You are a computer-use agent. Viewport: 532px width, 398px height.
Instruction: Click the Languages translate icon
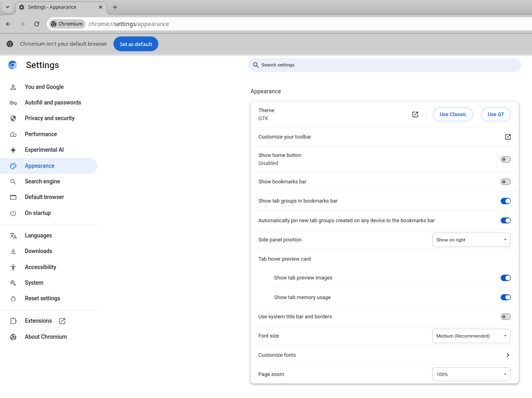(13, 235)
